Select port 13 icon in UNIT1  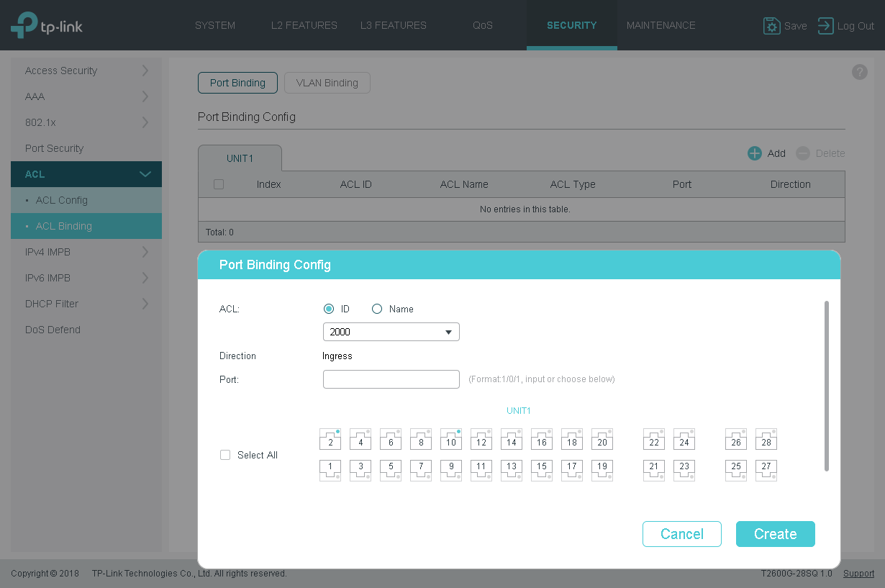512,470
